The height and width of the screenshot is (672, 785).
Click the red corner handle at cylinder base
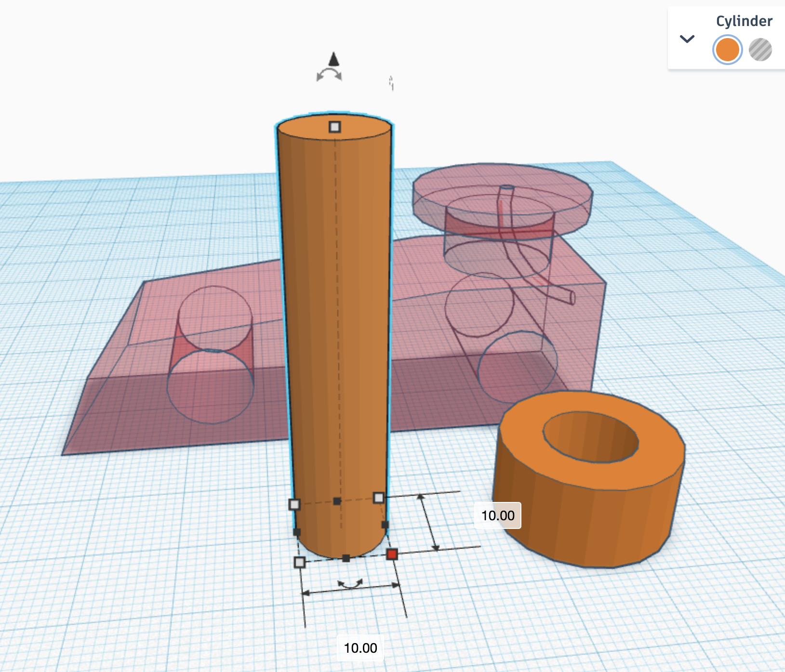pos(392,554)
